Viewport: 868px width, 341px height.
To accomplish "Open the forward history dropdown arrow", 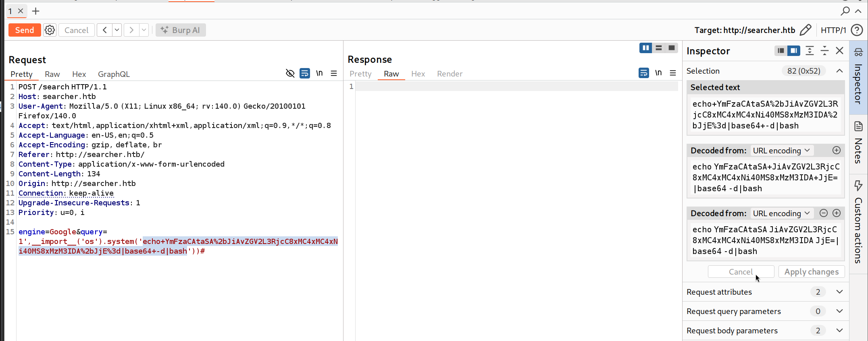I will (x=144, y=30).
